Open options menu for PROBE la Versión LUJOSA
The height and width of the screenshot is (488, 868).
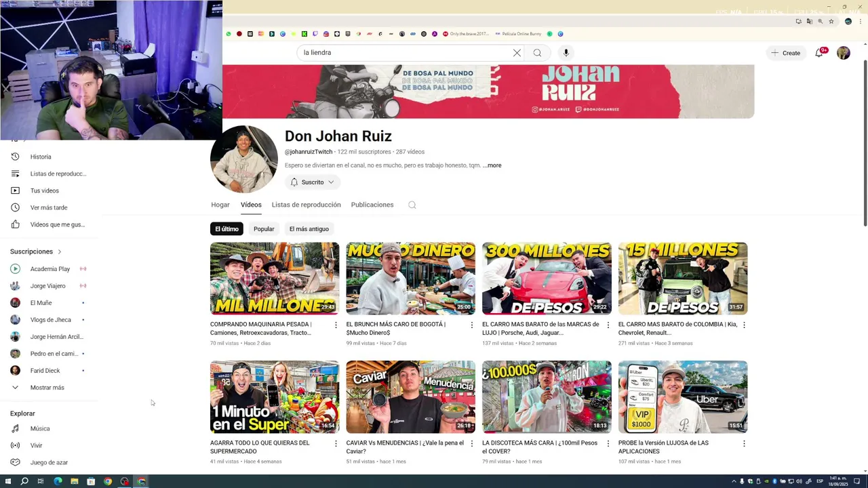pyautogui.click(x=744, y=444)
